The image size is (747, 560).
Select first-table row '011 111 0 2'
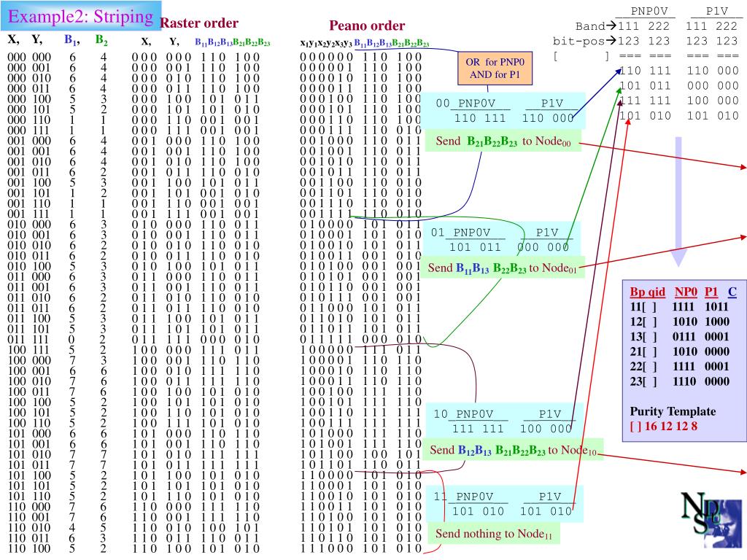[57, 340]
